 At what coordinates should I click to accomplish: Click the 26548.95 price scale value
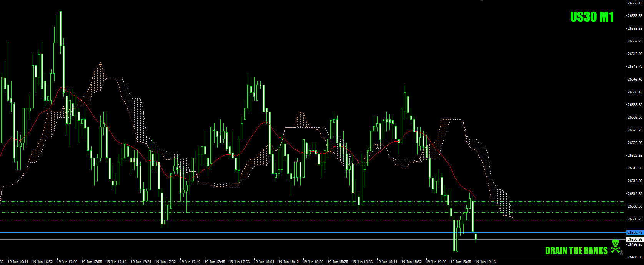pos(635,54)
